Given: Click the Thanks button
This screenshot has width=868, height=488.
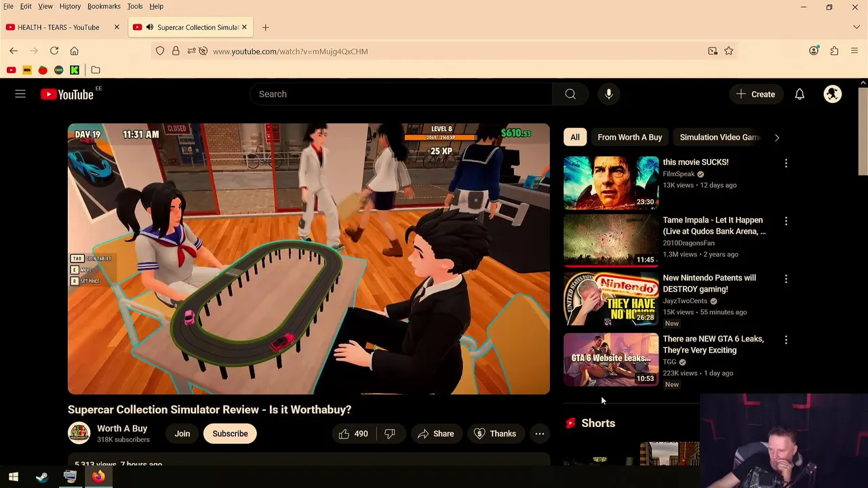Looking at the screenshot, I should (x=495, y=434).
